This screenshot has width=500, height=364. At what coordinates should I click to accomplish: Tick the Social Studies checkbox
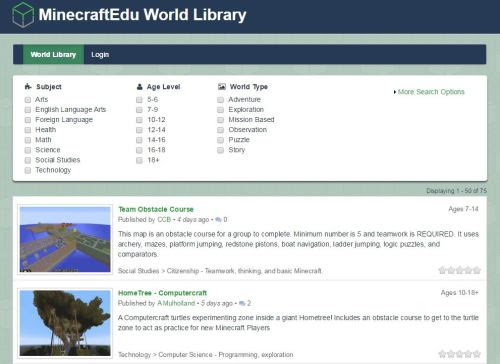28,160
